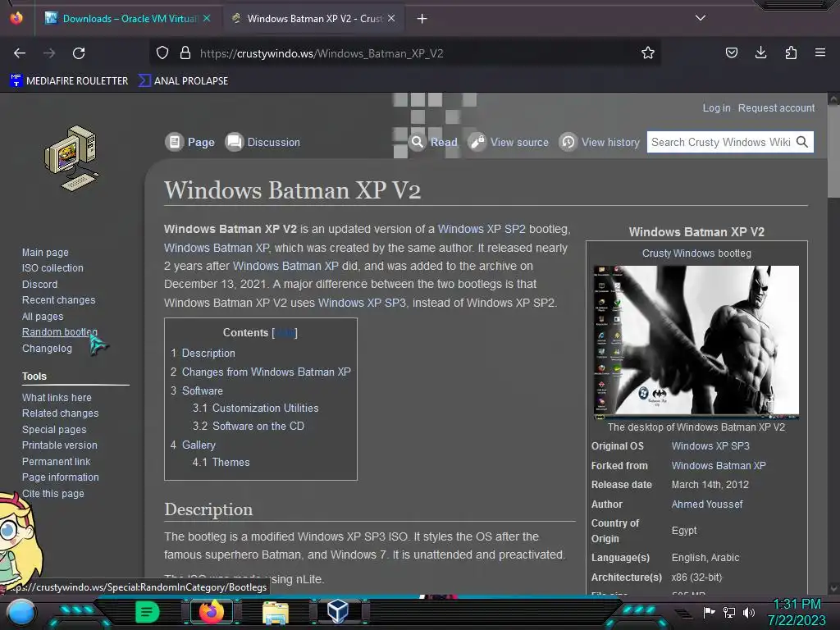Jump to Changes from Windows Batman XP section
This screenshot has height=630, width=840.
point(260,372)
